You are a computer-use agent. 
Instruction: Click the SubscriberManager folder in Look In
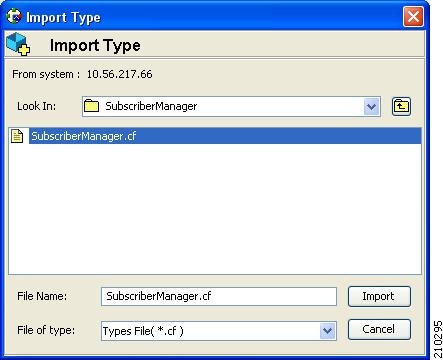coord(231,107)
